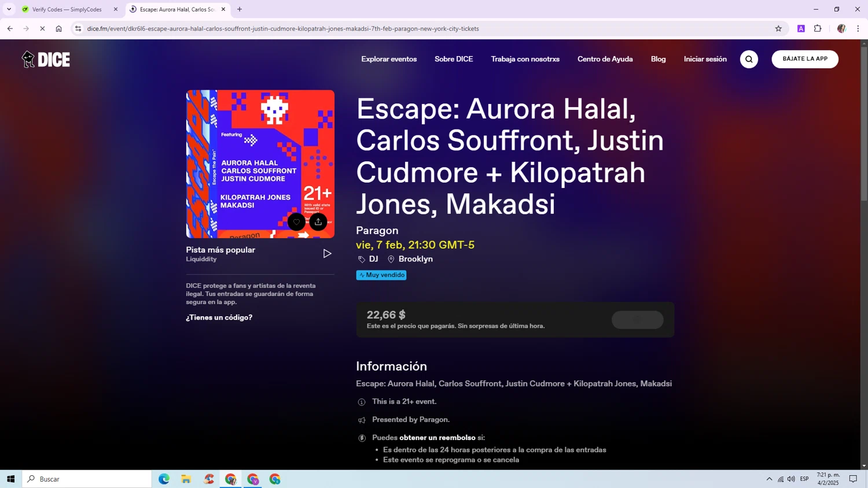Bookmark this page with star icon

[778, 28]
